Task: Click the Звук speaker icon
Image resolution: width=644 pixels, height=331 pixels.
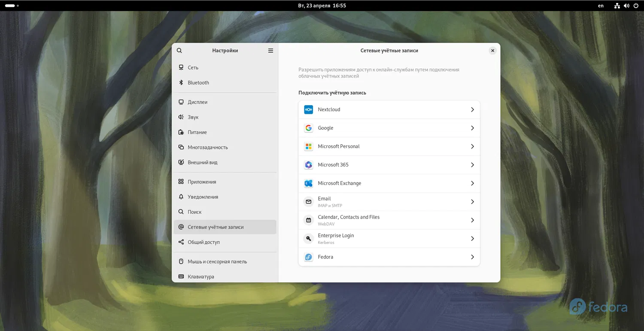Action: tap(181, 117)
